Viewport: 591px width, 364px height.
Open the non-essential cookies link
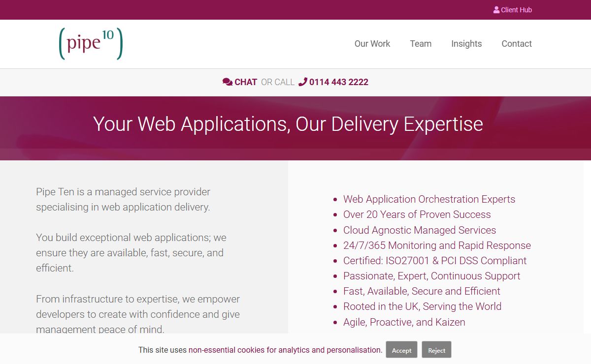pyautogui.click(x=285, y=350)
